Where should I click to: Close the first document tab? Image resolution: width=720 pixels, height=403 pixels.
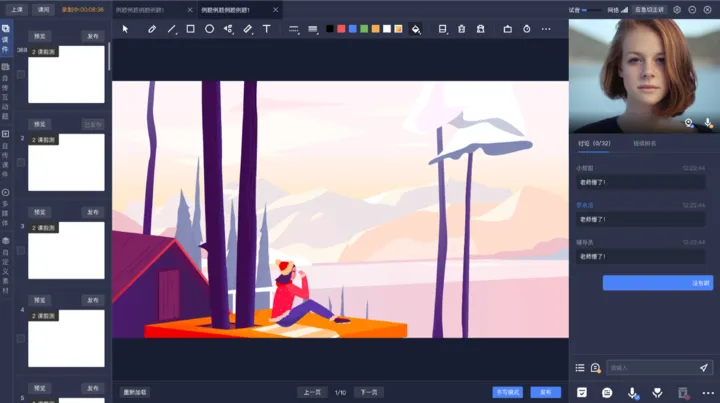[x=190, y=10]
